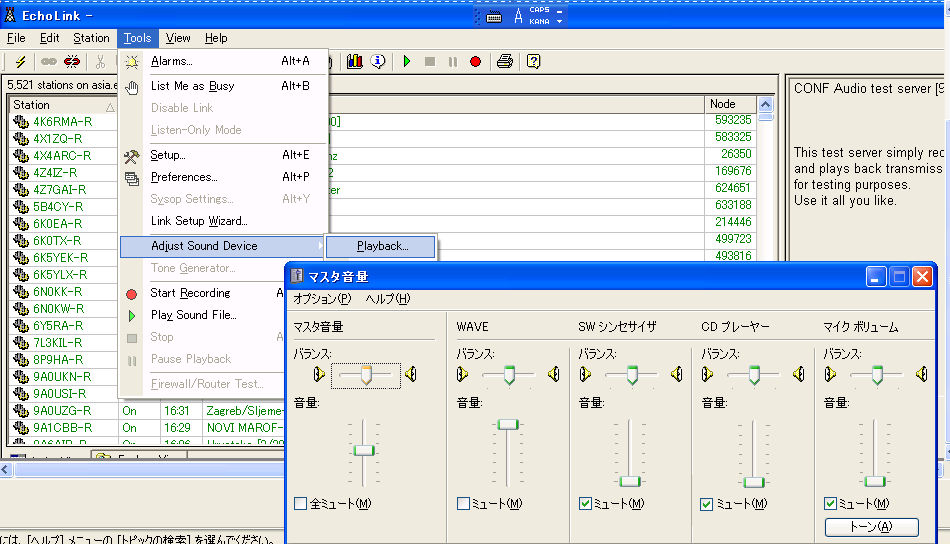Click the master volume balance slider
Screen dimensions: 950x544
[x=366, y=375]
